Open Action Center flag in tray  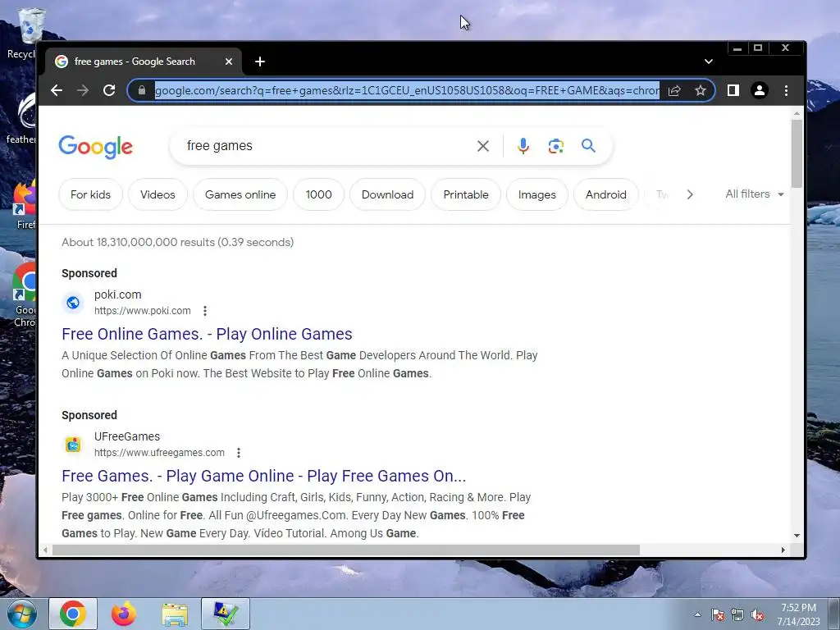click(718, 614)
